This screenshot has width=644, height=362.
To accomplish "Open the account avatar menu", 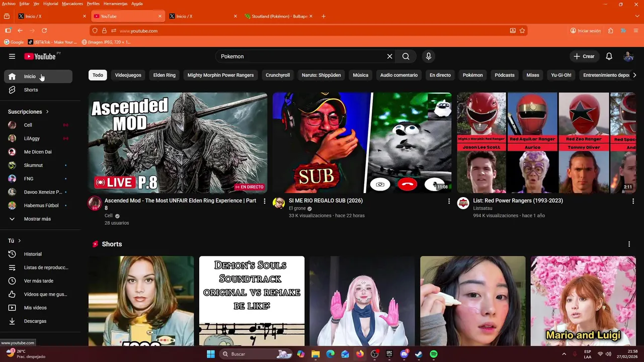I will pos(628,56).
